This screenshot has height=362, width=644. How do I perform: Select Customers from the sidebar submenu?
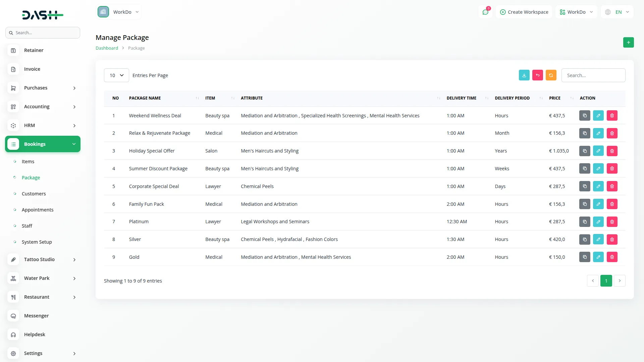point(34,194)
